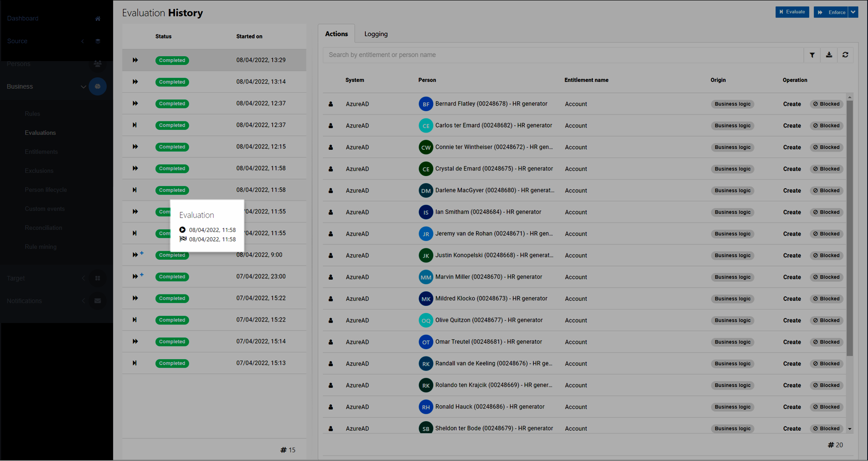The image size is (868, 461).
Task: Open the Evaluations entry in the sidebar
Action: pyautogui.click(x=40, y=133)
